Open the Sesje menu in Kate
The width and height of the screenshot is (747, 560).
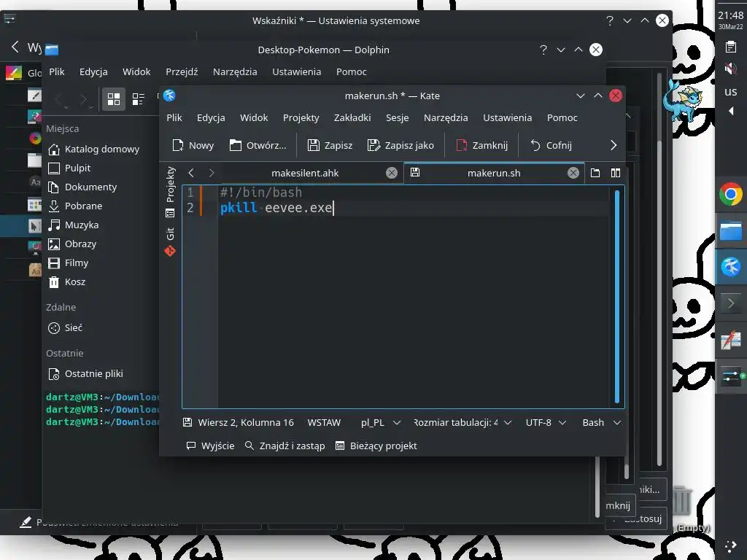(398, 117)
